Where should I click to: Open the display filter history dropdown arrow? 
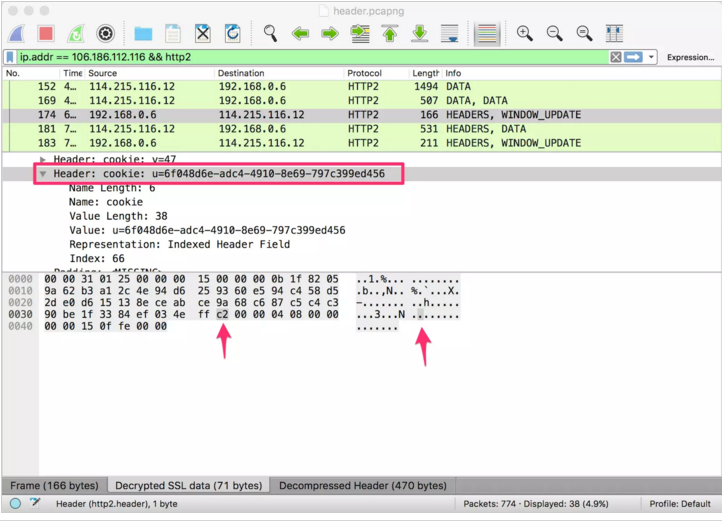pyautogui.click(x=652, y=57)
